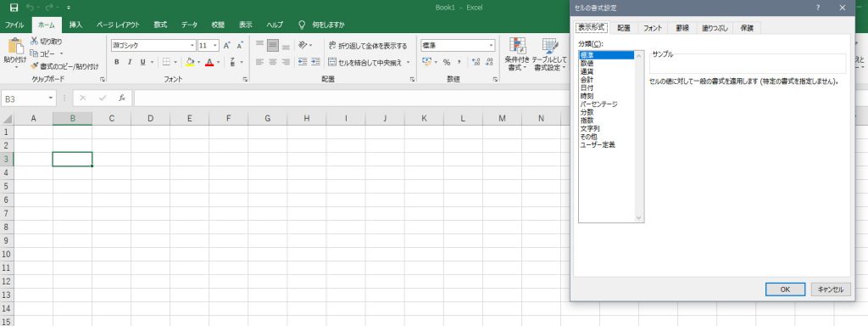The width and height of the screenshot is (868, 326).
Task: Click the Align Right icon
Action: (x=286, y=62)
